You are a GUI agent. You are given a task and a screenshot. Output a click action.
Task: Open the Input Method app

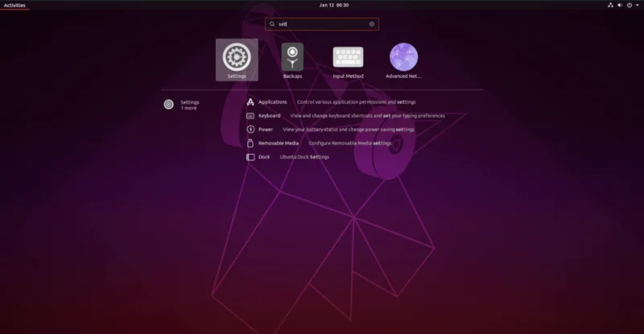pyautogui.click(x=348, y=60)
